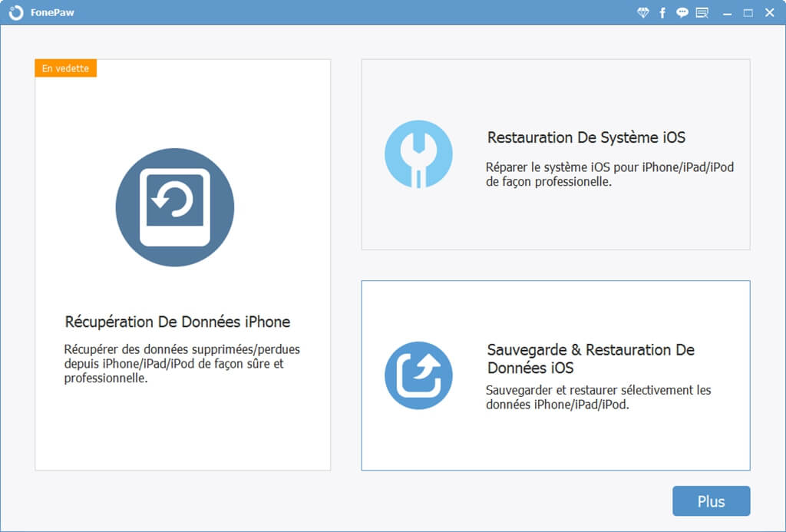Open the diamond upgrade icon

click(x=642, y=12)
